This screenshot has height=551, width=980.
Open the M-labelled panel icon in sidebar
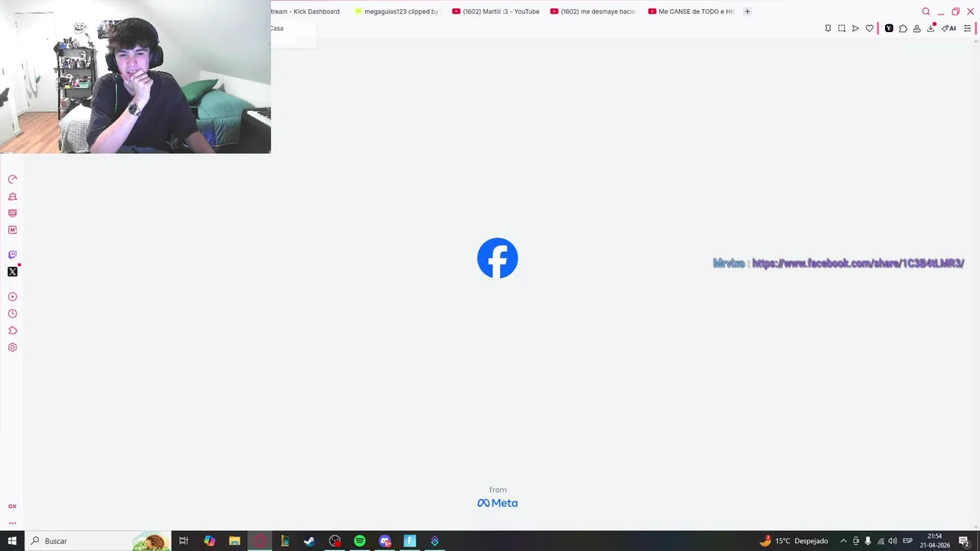tap(12, 230)
